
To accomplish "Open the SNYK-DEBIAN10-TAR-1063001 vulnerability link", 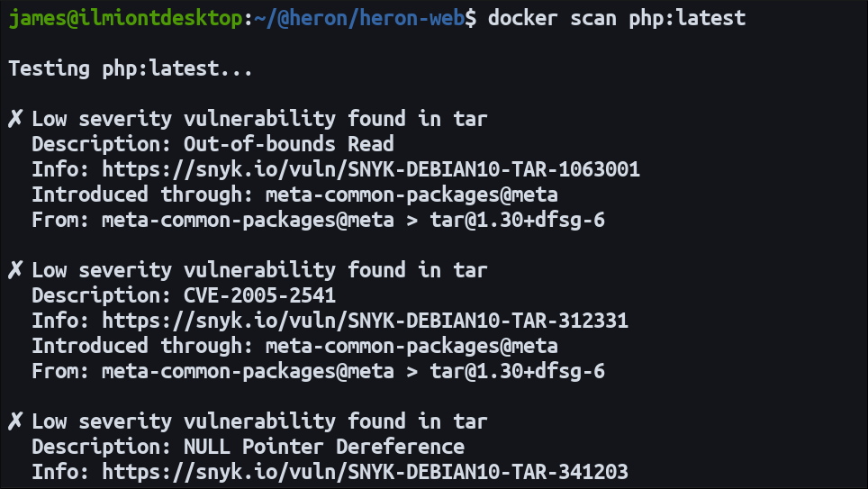I will [370, 168].
